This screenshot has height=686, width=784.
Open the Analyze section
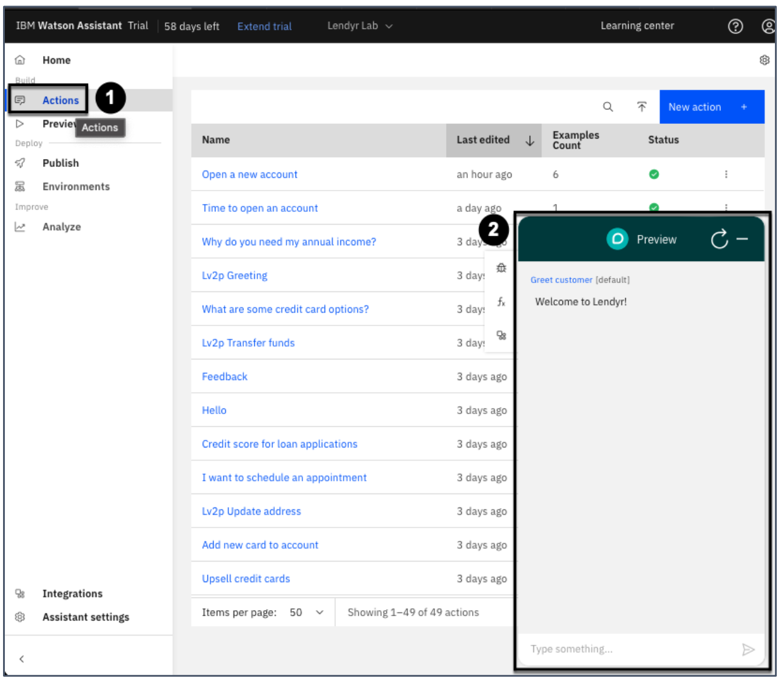[61, 226]
